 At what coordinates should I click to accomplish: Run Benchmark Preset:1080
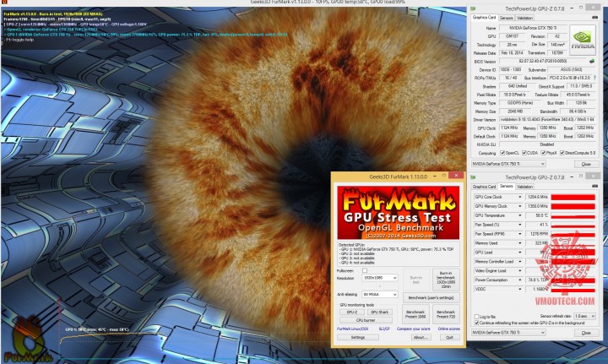tap(415, 314)
